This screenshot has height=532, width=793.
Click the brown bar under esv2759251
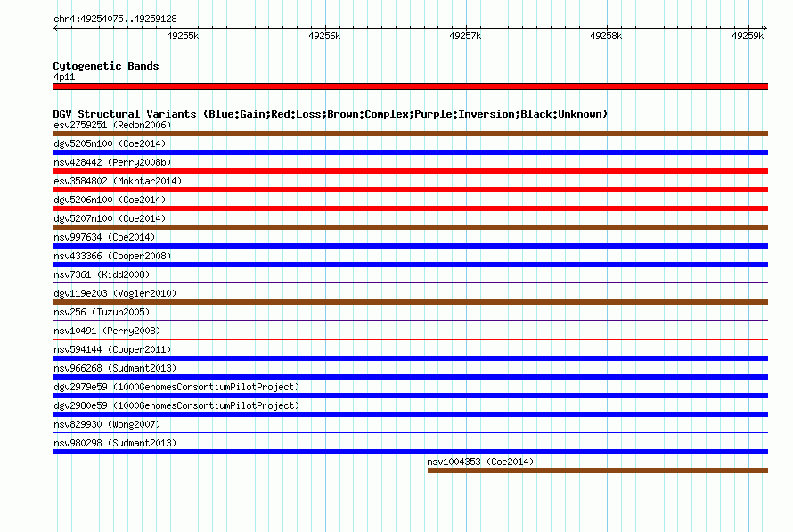click(410, 134)
